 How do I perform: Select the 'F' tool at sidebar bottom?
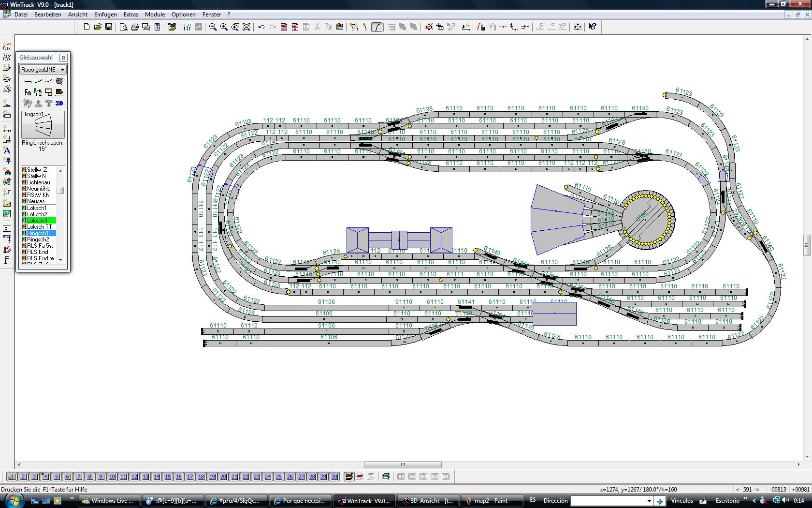coord(7,260)
